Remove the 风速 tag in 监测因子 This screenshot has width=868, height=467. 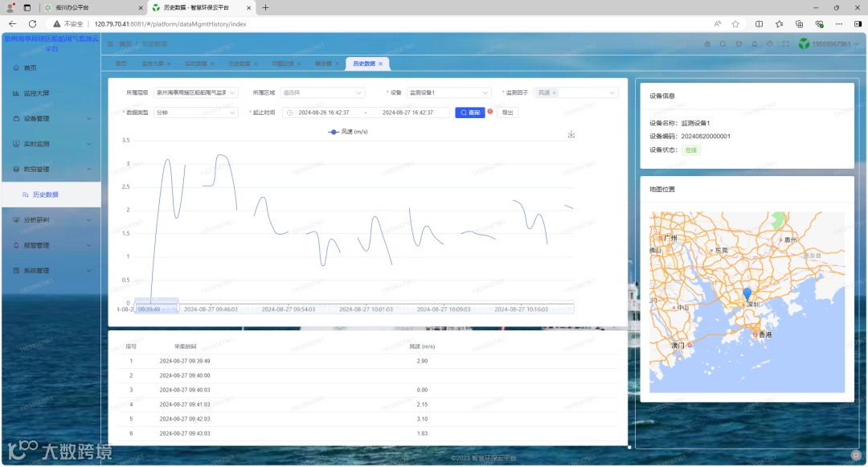554,93
